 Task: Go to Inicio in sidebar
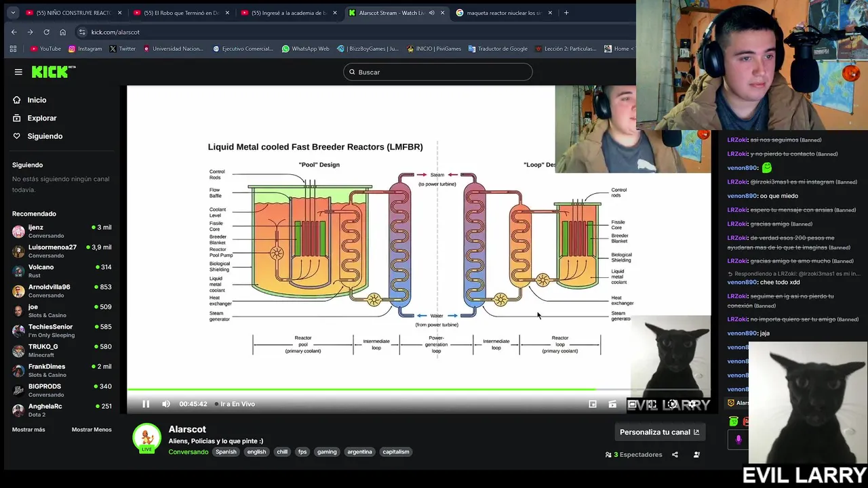point(37,100)
